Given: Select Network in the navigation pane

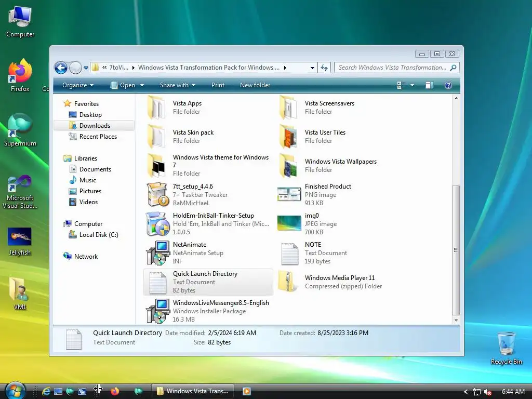Looking at the screenshot, I should click(x=86, y=257).
